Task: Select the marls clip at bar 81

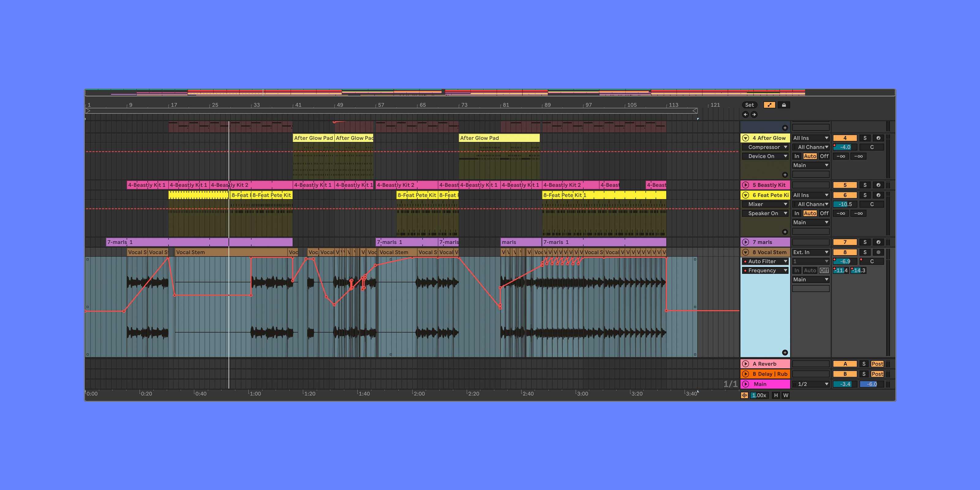Action: point(521,242)
